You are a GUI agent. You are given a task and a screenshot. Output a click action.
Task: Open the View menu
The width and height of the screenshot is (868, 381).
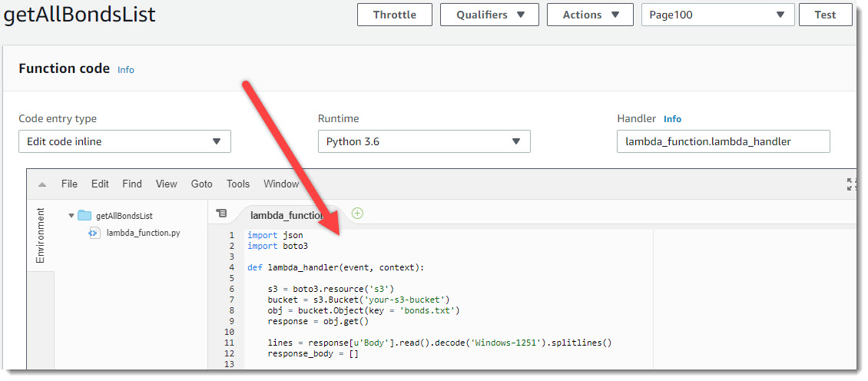coord(166,184)
